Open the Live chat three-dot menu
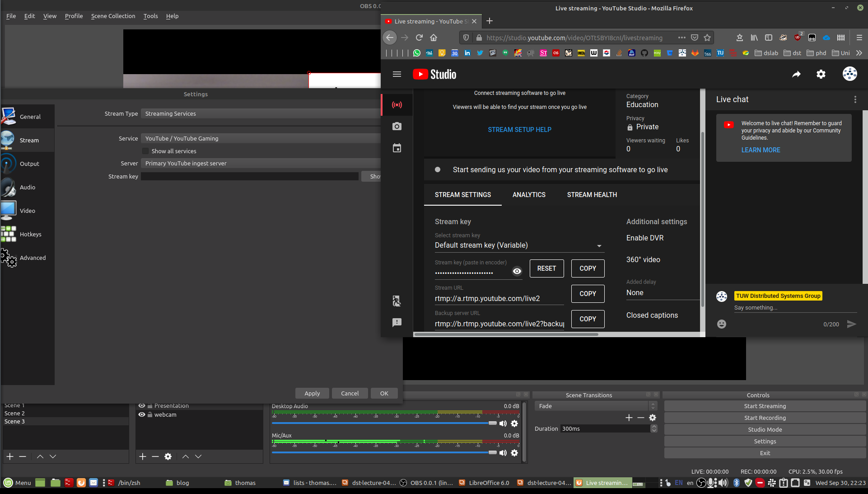 coord(855,99)
